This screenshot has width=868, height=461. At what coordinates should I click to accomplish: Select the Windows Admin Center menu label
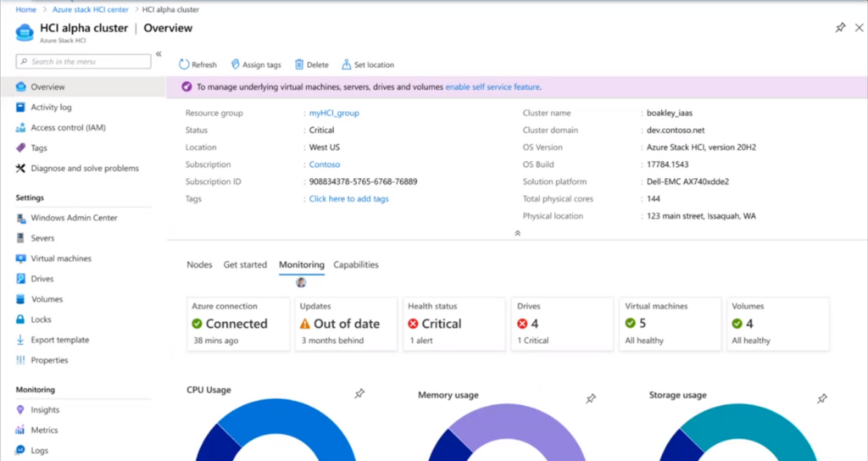click(x=75, y=218)
